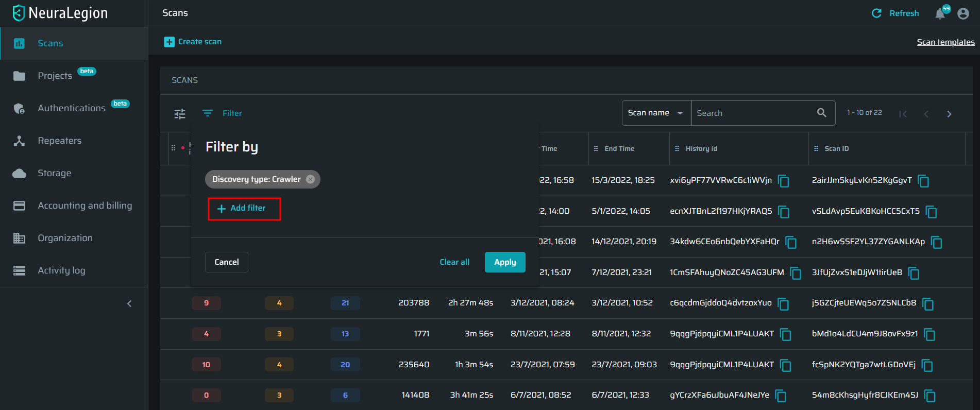
Task: Open Storage page
Action: pyautogui.click(x=74, y=173)
